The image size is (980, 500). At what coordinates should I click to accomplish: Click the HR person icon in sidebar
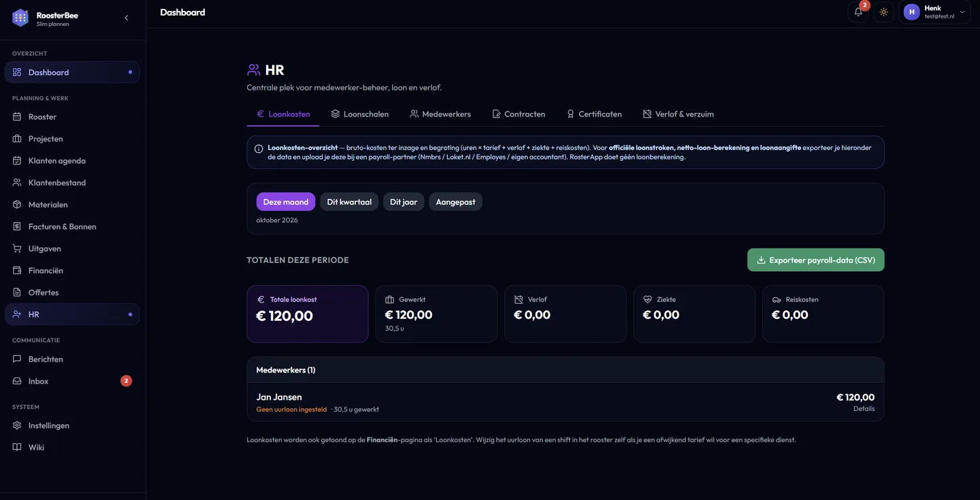[17, 314]
